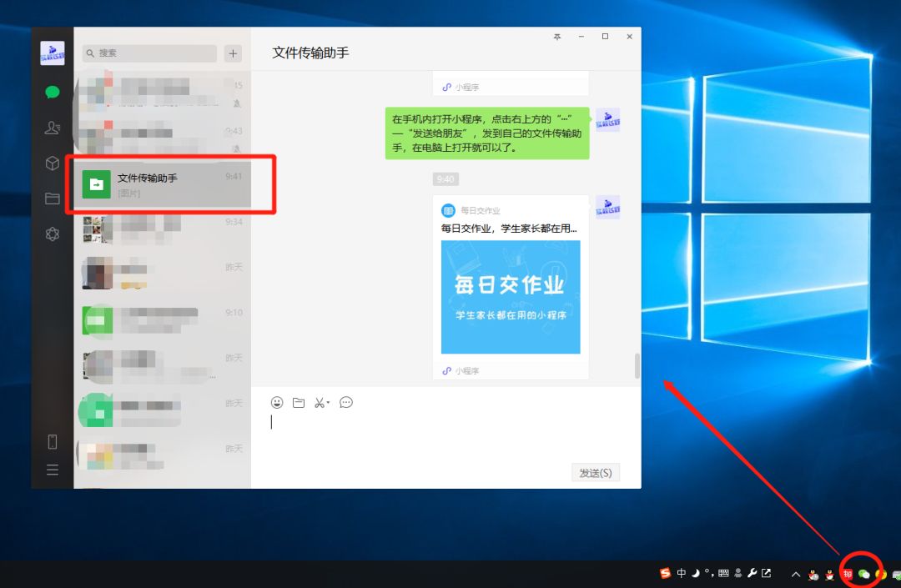Open the Chats icon in the left sidebar

point(53,92)
